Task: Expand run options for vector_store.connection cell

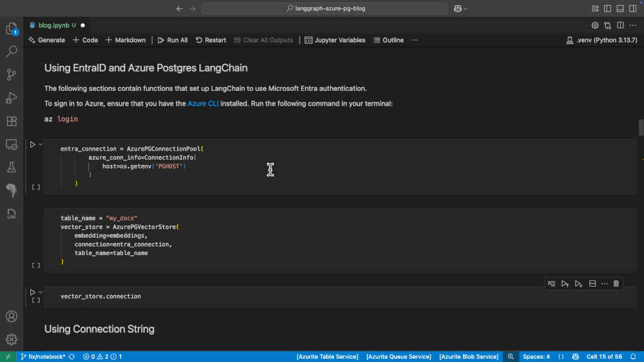Action: coord(40,292)
